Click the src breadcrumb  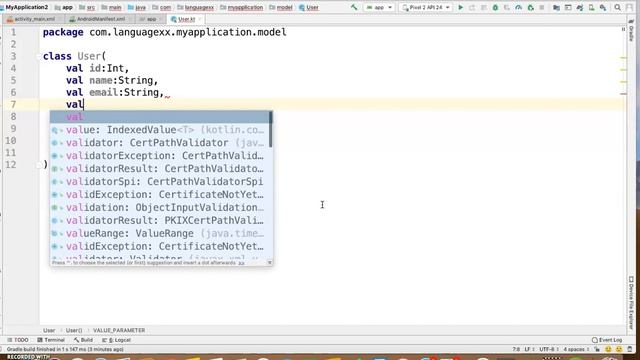tap(87, 7)
